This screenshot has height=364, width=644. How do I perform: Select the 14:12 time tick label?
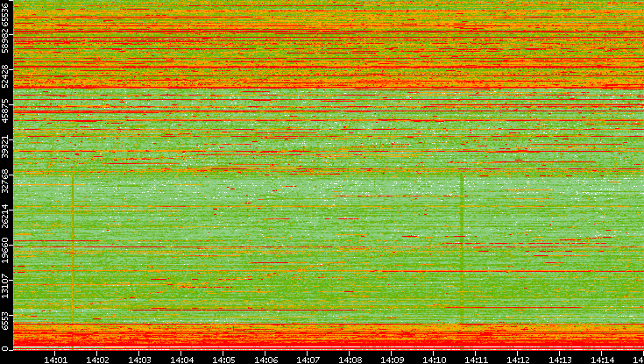(x=519, y=360)
